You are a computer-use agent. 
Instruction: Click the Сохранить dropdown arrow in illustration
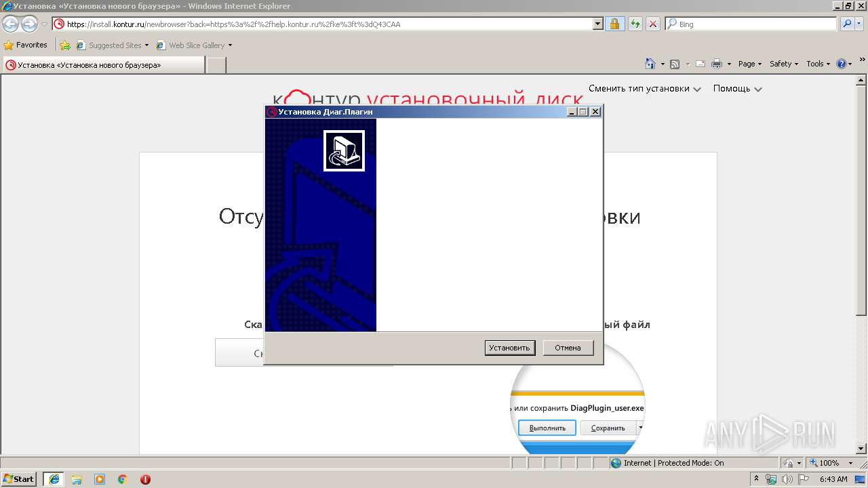coord(640,428)
